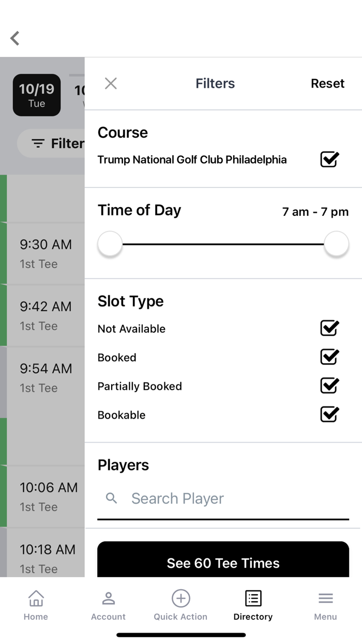Toggle the Not Available slot type
Image resolution: width=362 pixels, height=644 pixels.
tap(329, 328)
